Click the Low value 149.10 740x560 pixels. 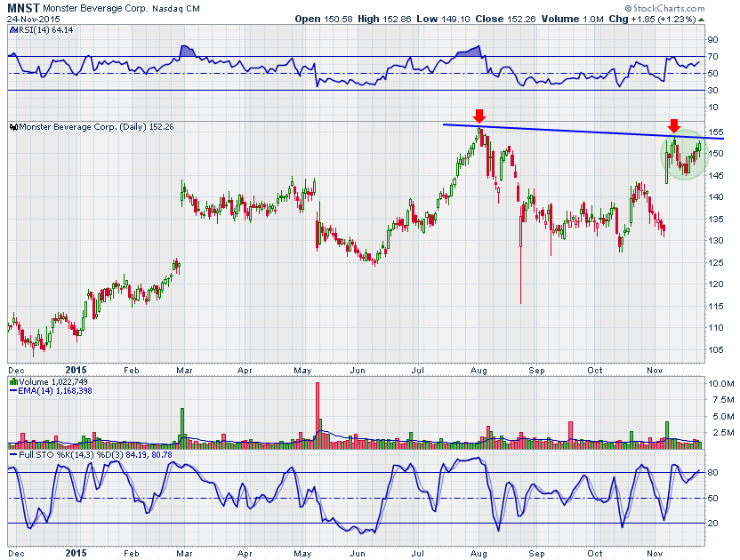pyautogui.click(x=455, y=20)
